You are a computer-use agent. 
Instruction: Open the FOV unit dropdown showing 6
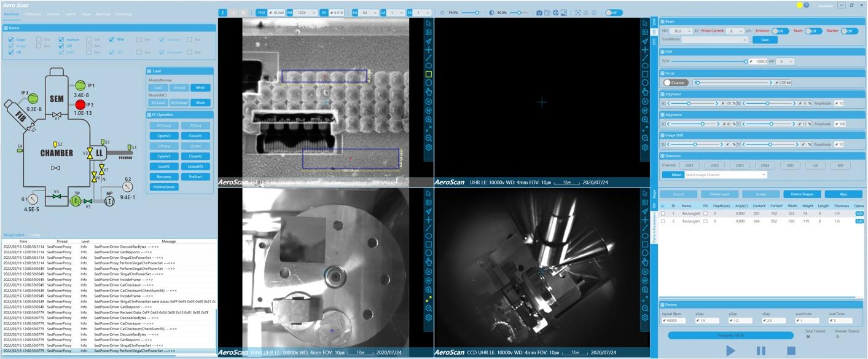tap(786, 61)
